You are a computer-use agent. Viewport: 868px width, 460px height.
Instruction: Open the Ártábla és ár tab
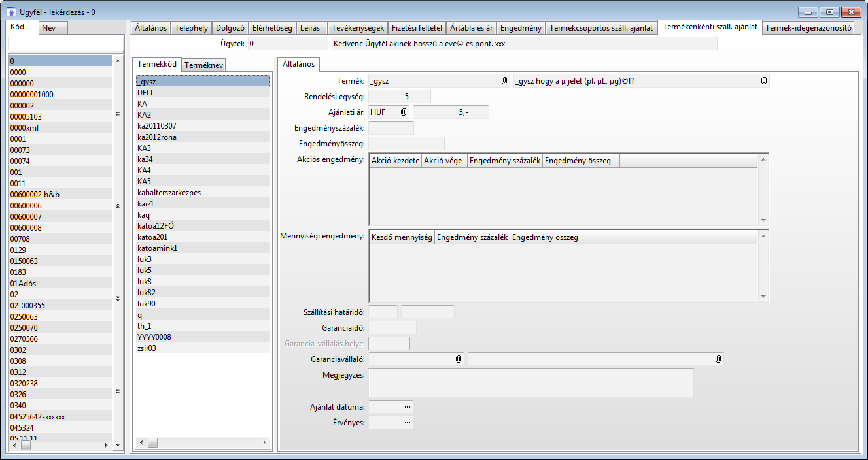pyautogui.click(x=471, y=28)
